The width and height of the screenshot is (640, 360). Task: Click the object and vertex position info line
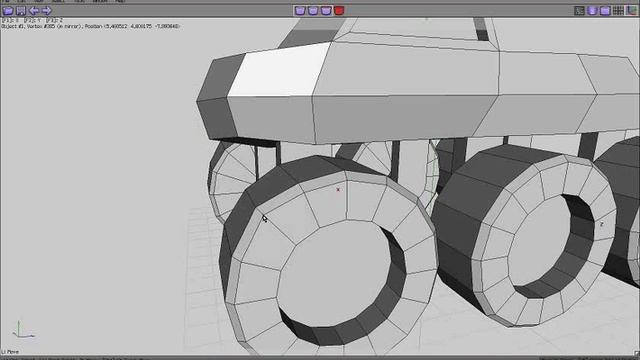point(91,26)
